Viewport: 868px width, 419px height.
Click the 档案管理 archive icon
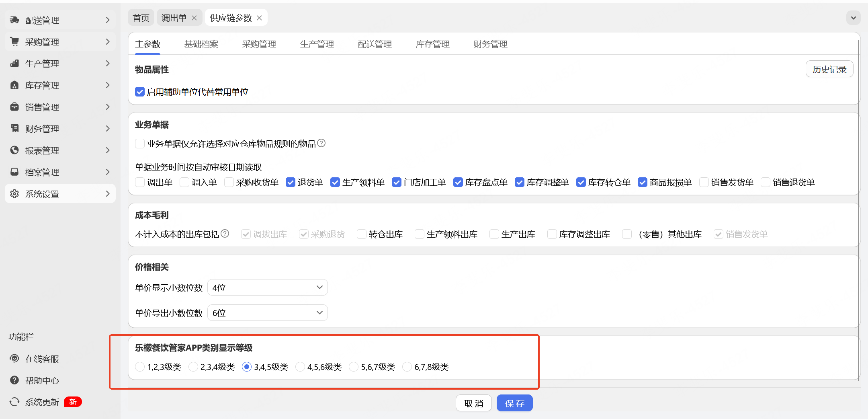click(x=14, y=172)
